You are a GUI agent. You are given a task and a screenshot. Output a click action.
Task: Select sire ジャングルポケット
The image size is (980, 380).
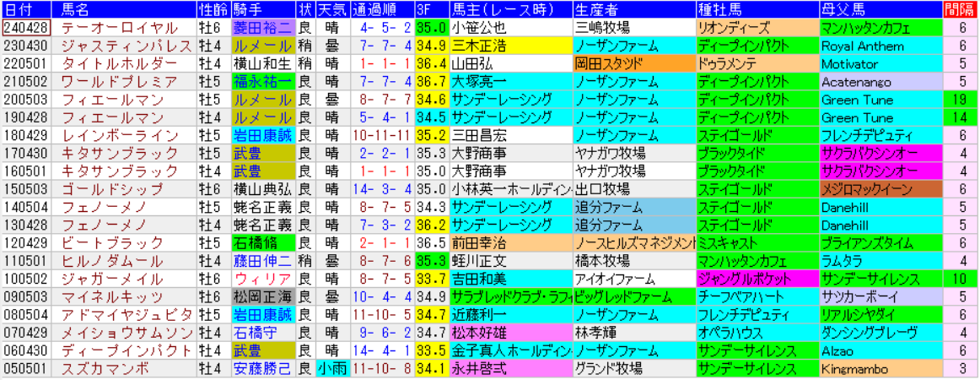(x=757, y=280)
